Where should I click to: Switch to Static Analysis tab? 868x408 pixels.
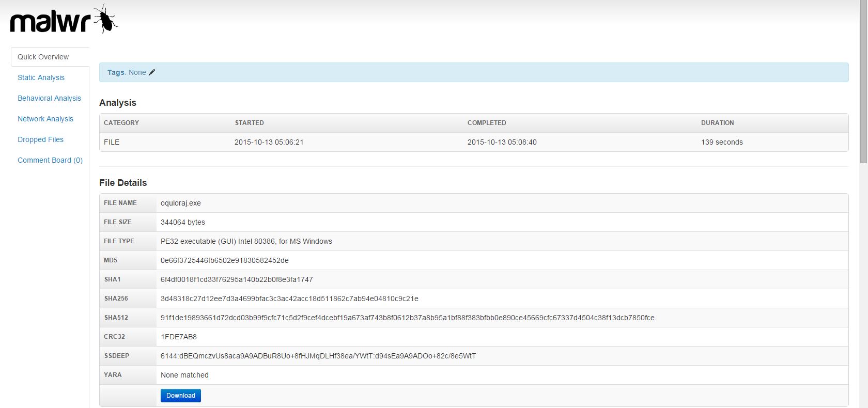click(41, 77)
